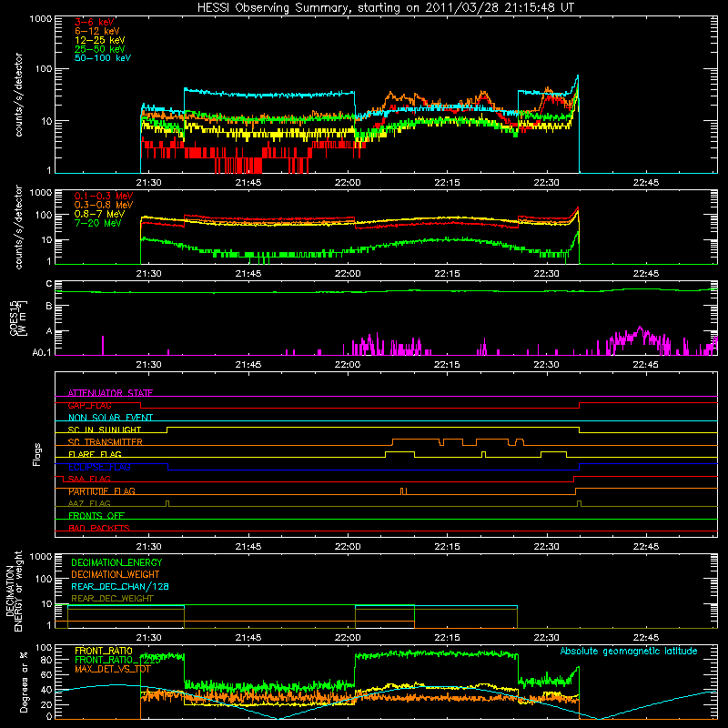Click the DECIMATION_ENERGY legend label
The width and height of the screenshot is (728, 728).
click(x=116, y=562)
